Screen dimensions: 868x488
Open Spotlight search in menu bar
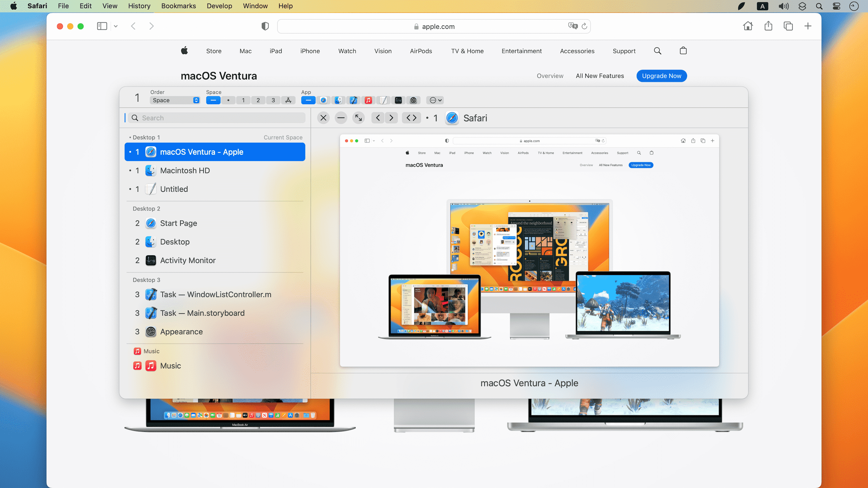(819, 6)
